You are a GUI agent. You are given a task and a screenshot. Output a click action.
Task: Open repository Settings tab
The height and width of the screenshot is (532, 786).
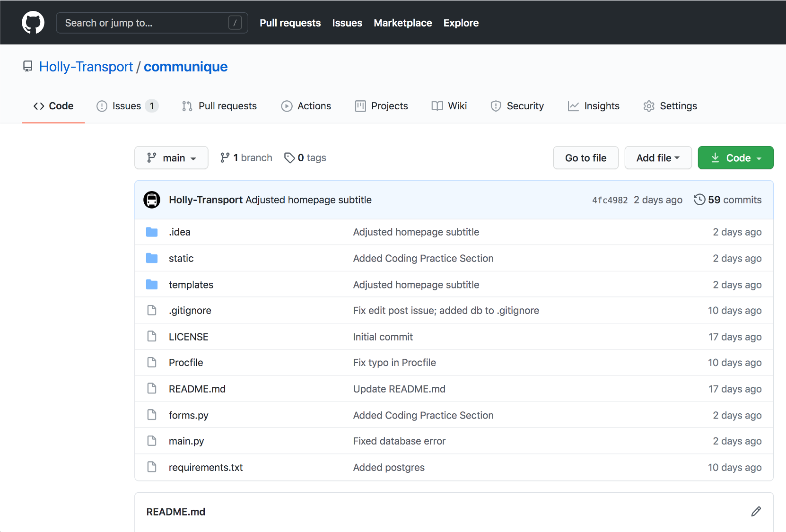[x=670, y=106]
